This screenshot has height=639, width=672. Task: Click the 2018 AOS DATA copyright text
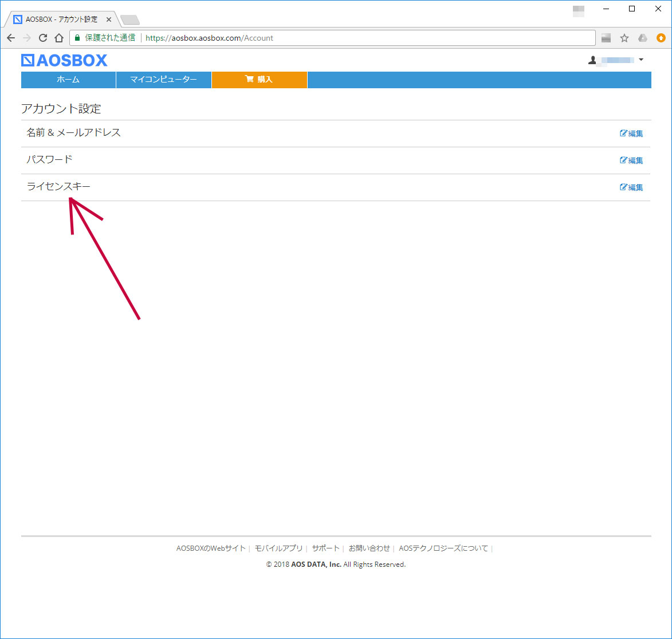pos(336,564)
